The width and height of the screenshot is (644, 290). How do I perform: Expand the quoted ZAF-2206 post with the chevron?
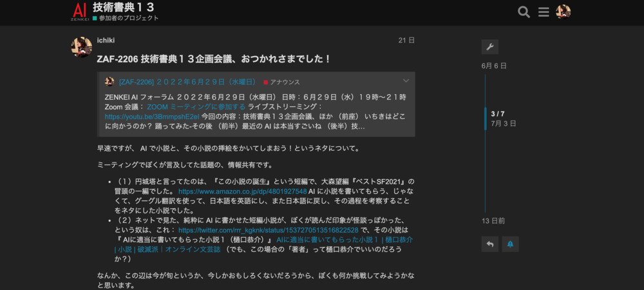click(406, 81)
